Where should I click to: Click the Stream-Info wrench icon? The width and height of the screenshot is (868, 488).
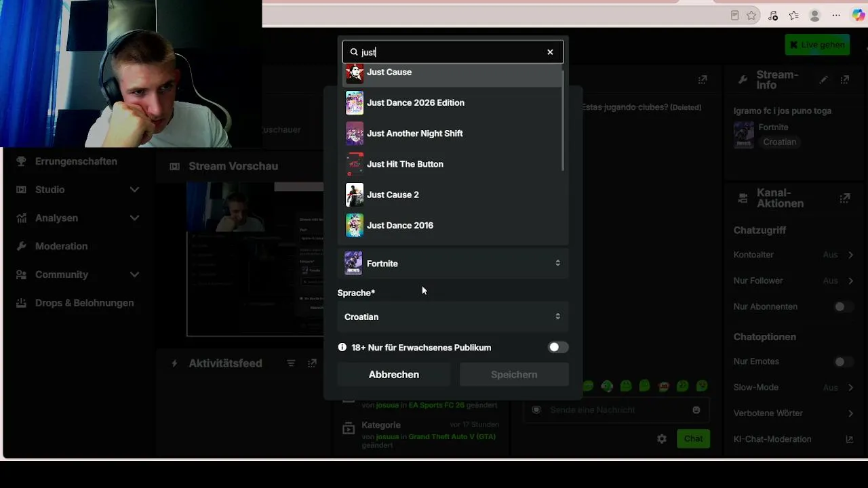pyautogui.click(x=743, y=80)
